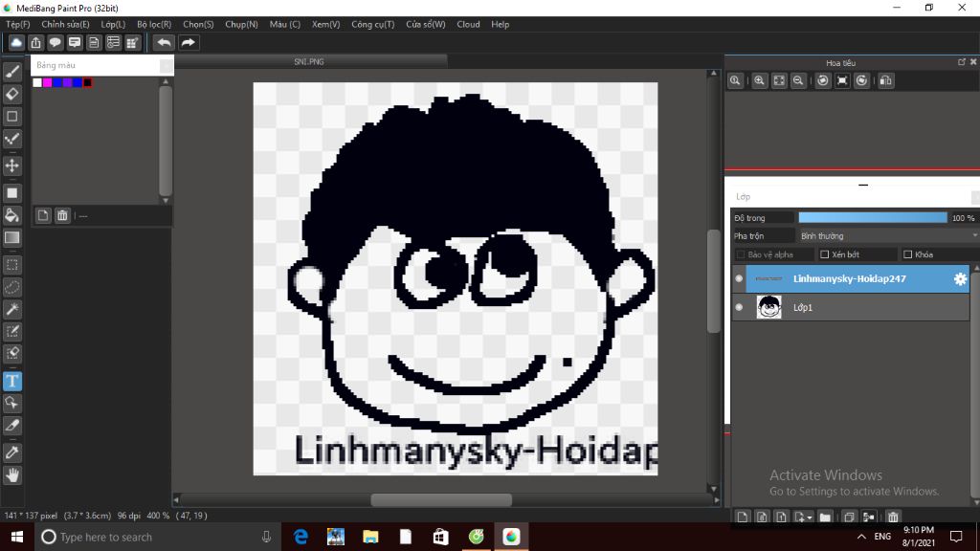This screenshot has height=551, width=980.
Task: Close the Hoa tiêu navigator panel
Action: 973,62
